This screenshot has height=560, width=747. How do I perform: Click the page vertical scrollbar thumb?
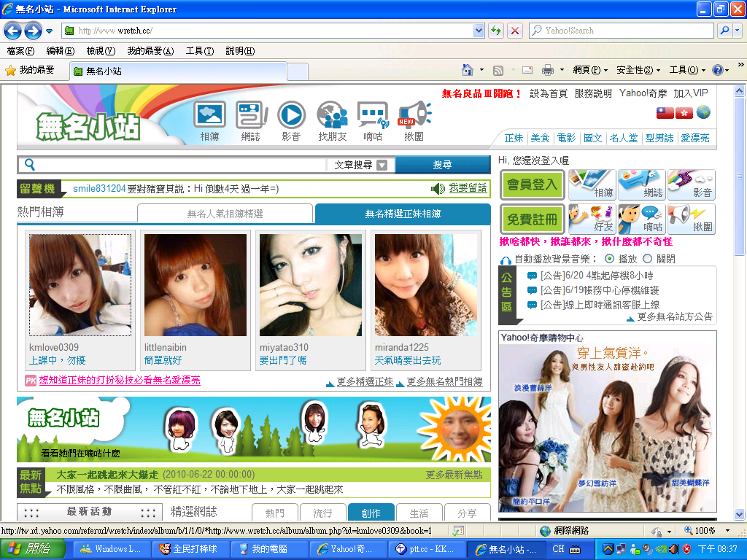coord(739,176)
